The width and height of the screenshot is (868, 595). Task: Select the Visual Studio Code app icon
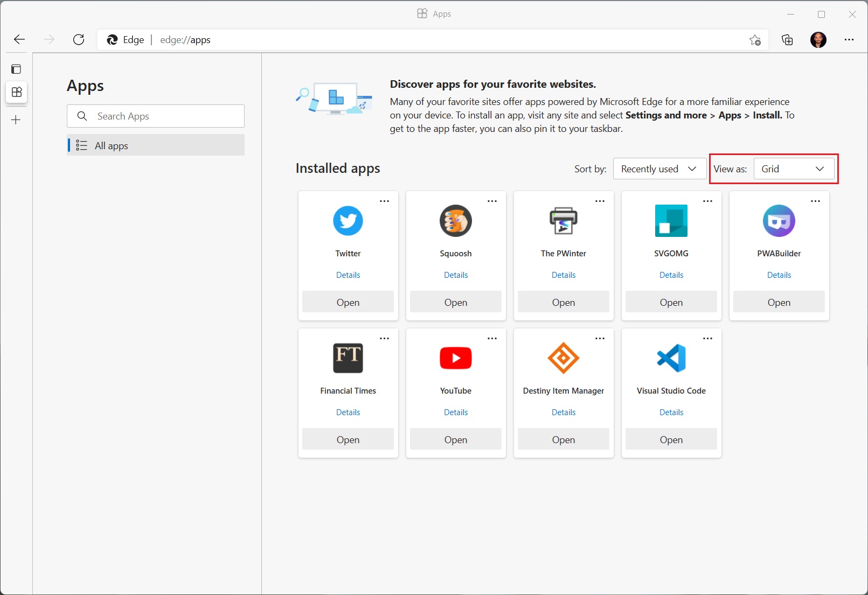(x=671, y=358)
